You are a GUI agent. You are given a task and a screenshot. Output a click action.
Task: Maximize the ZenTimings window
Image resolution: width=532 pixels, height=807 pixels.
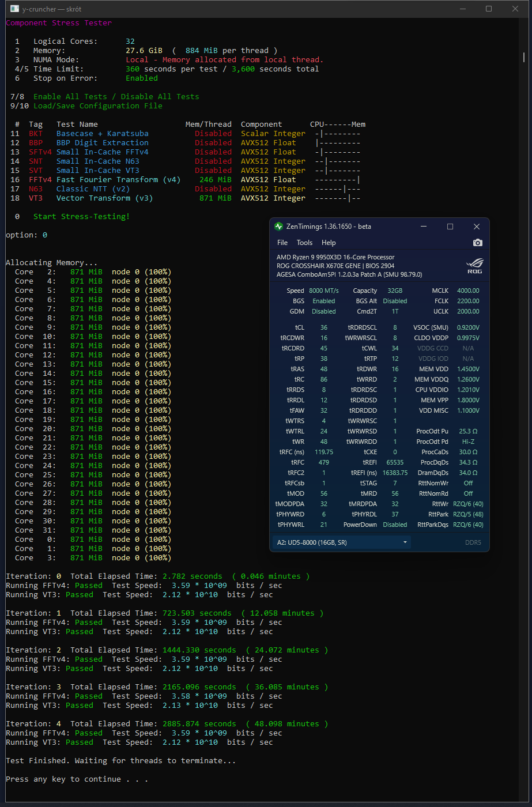point(450,227)
